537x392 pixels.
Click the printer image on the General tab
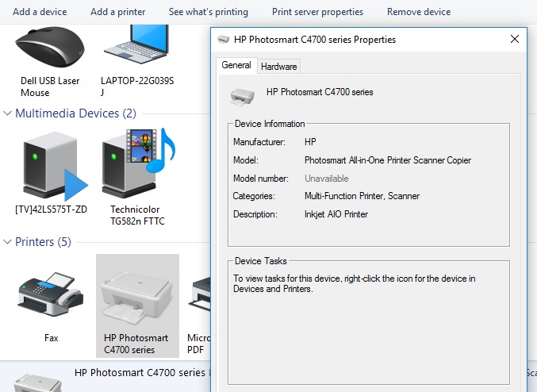[243, 96]
